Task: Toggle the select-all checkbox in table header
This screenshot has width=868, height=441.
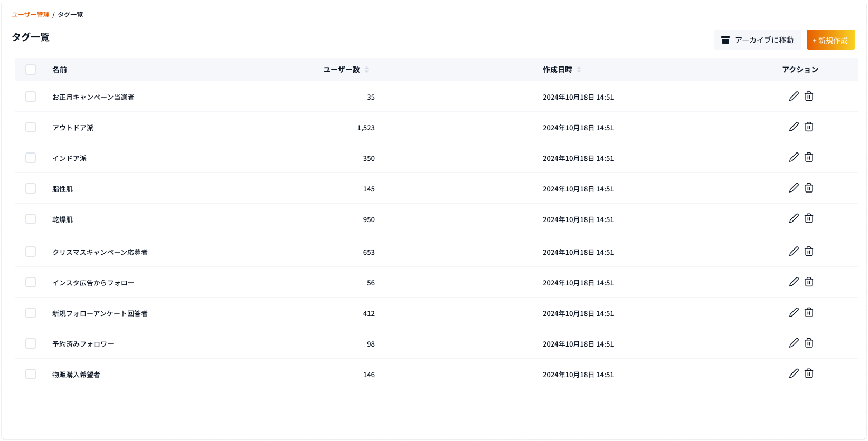Action: point(31,70)
